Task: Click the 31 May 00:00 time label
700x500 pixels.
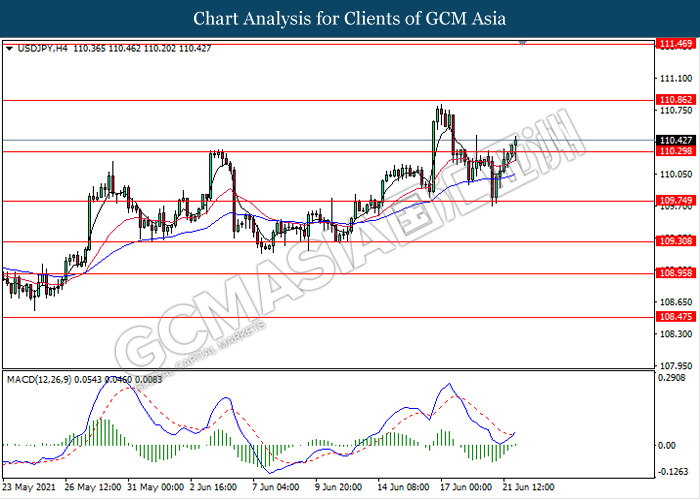Action: [155, 487]
